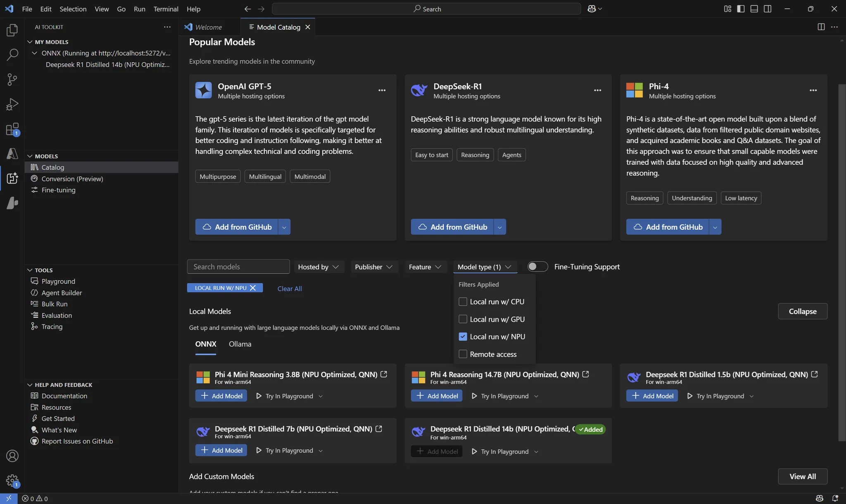Select the AI Toolkit activity bar icon
Screen dimensions: 846x504
[x=12, y=178]
